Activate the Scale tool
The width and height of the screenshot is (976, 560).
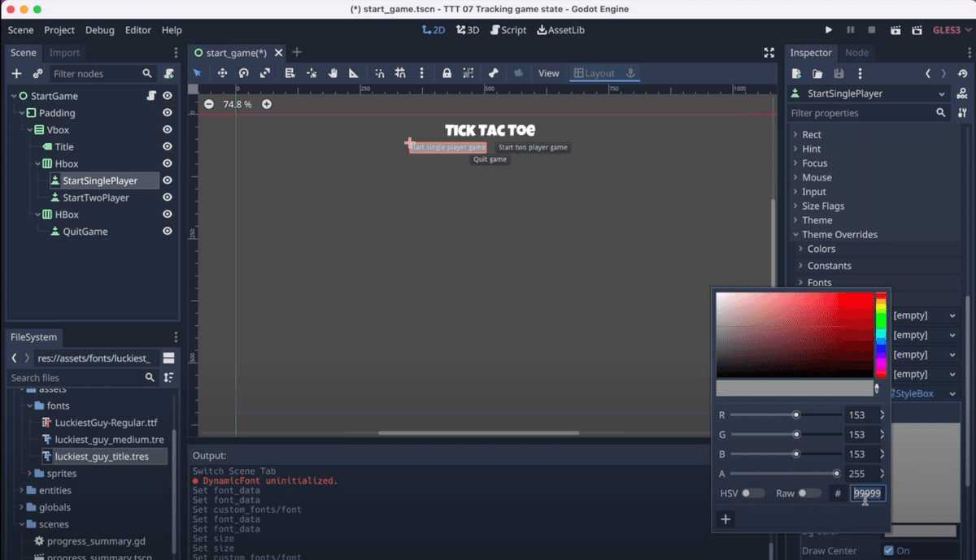coord(265,72)
